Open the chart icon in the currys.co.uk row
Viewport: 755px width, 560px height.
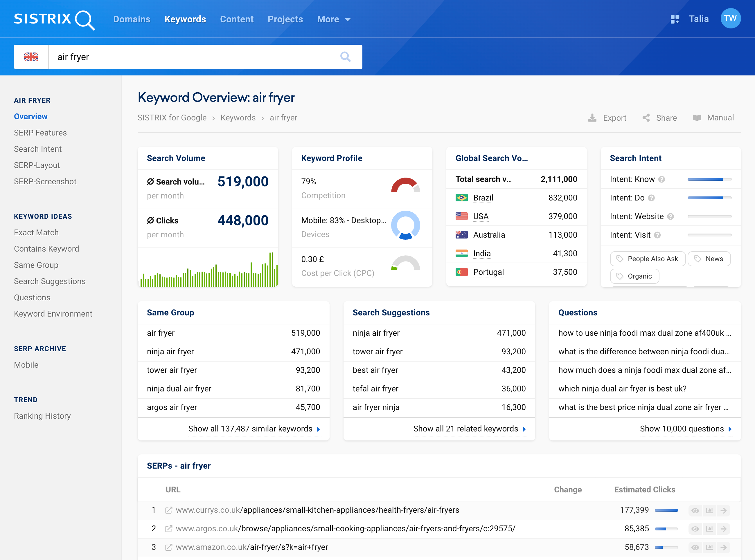[x=709, y=510]
